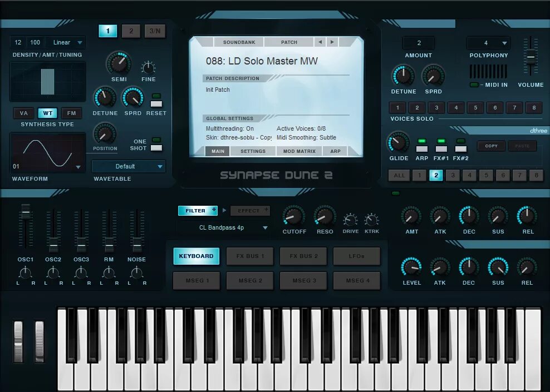The image size is (550, 392).
Task: Click the OSC1 level fader
Action: click(x=26, y=211)
